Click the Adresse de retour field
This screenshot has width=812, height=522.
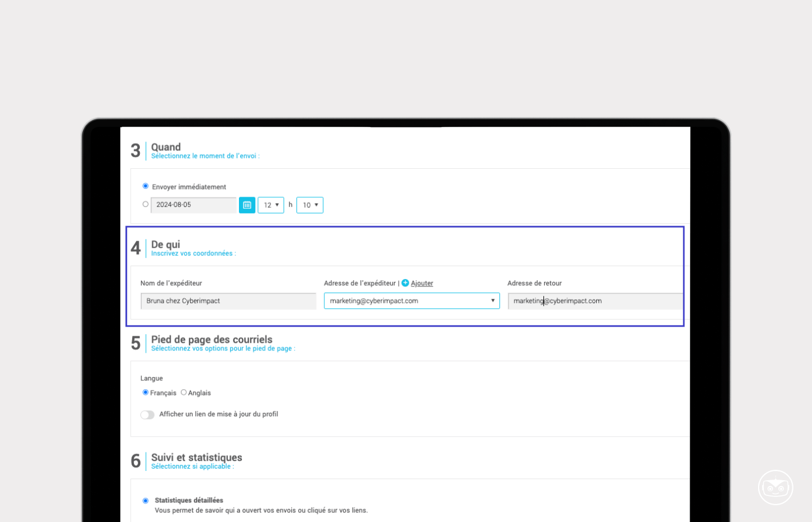tap(595, 301)
